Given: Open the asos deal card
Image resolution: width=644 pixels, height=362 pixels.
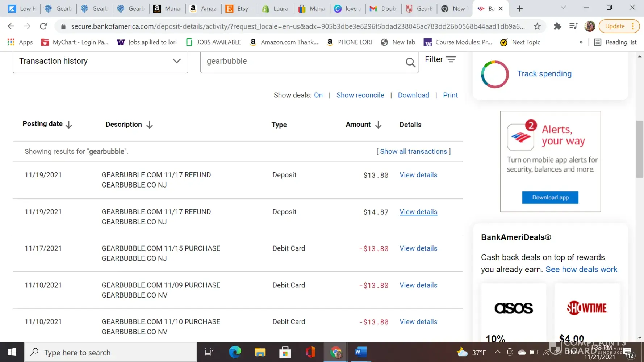Looking at the screenshot, I should point(514,313).
